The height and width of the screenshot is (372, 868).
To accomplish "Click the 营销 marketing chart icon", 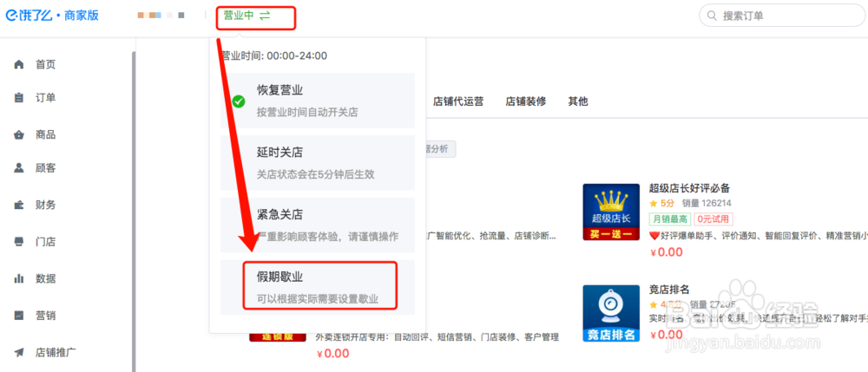I will 19,316.
